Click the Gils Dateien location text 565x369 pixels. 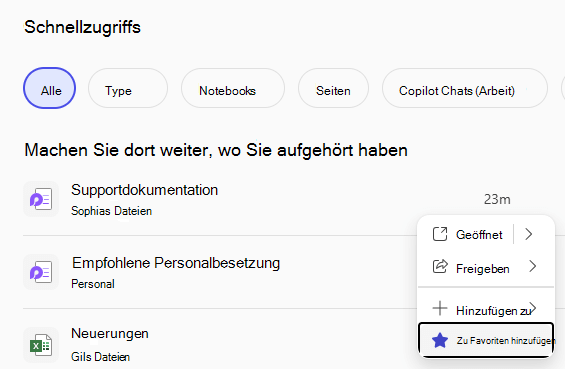coord(101,357)
